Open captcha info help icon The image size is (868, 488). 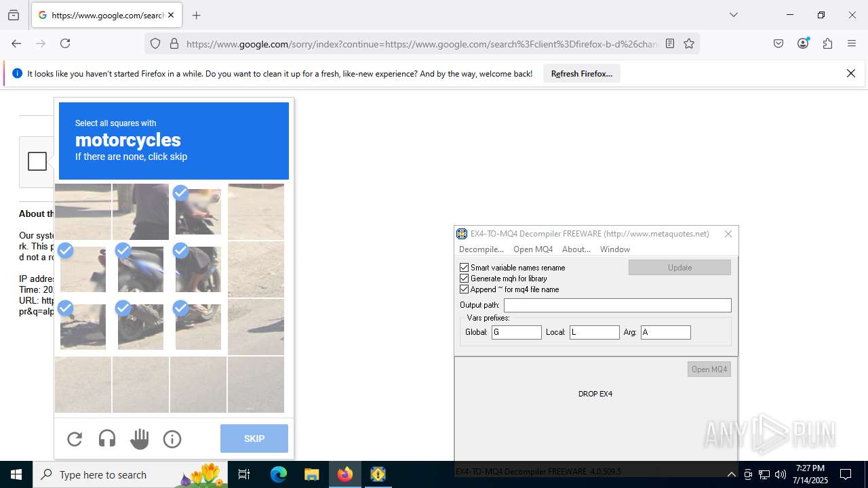coord(172,439)
